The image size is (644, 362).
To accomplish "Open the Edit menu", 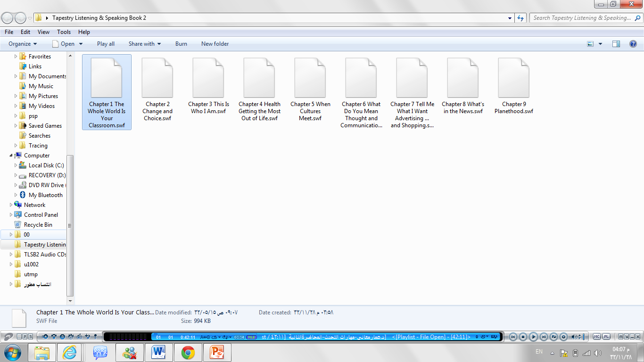I will point(25,32).
